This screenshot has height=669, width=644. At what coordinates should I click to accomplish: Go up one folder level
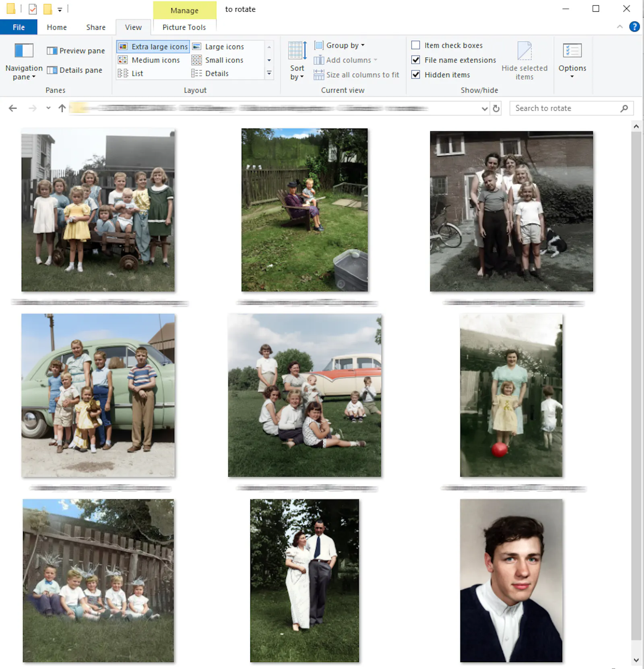tap(62, 108)
